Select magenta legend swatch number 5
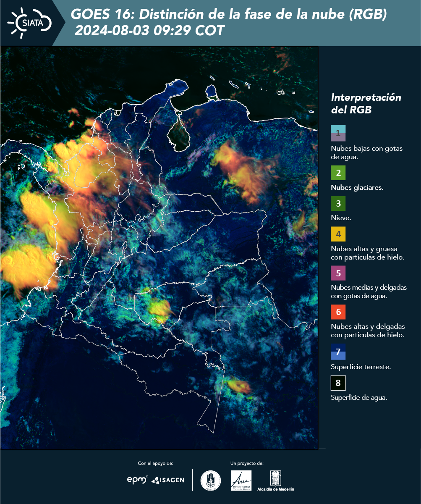The image size is (421, 504). pos(338,273)
